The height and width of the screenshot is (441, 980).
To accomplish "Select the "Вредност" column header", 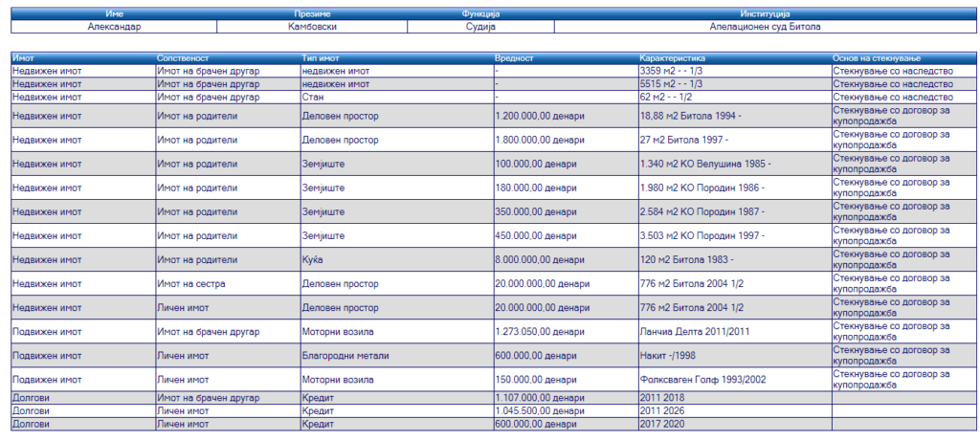I will click(514, 58).
